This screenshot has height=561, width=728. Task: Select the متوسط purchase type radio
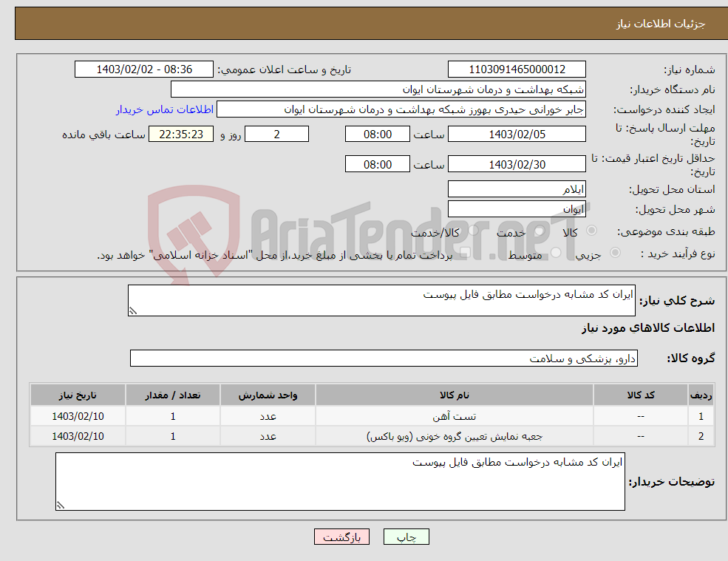pos(556,253)
